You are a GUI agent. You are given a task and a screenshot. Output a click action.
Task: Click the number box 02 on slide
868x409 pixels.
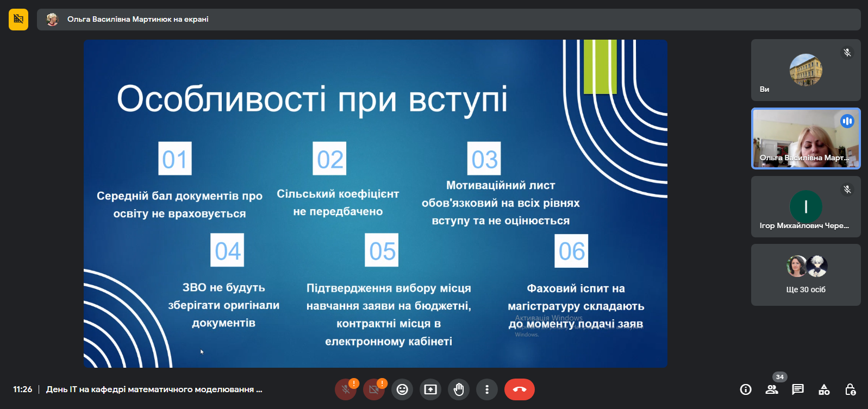[330, 159]
